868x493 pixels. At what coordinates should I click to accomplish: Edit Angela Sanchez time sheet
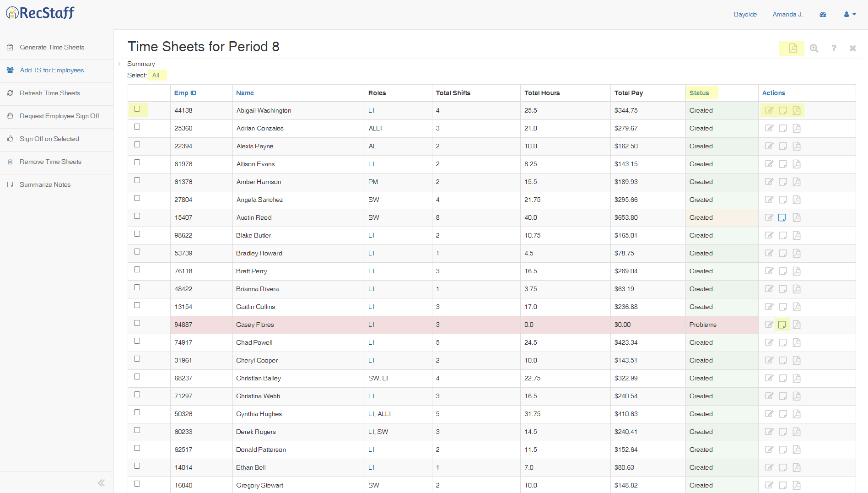[x=769, y=200]
